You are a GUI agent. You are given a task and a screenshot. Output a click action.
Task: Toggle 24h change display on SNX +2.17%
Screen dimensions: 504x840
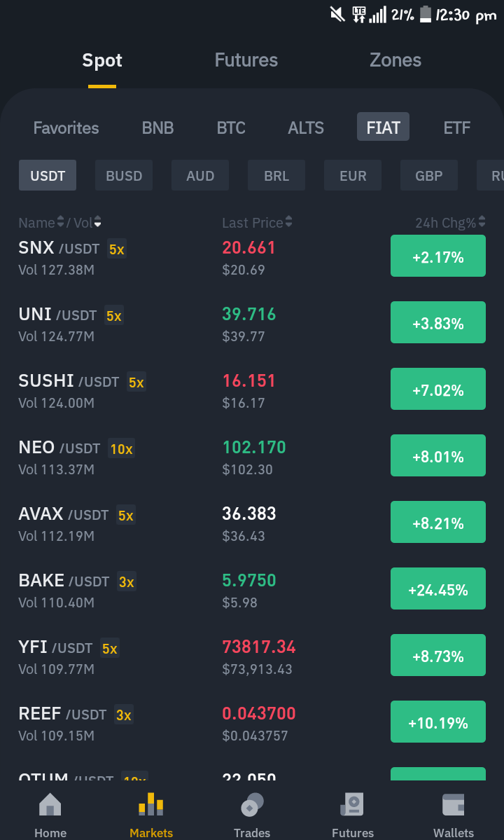pyautogui.click(x=437, y=256)
